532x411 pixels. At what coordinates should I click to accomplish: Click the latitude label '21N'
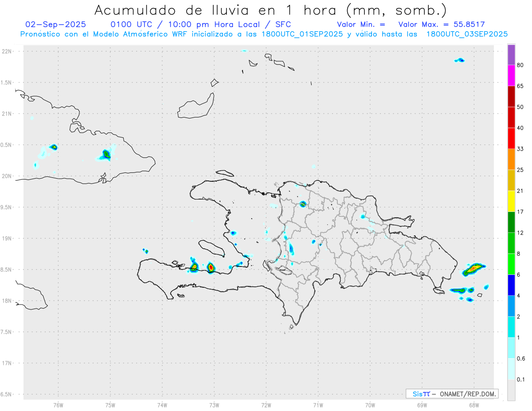pos(7,114)
